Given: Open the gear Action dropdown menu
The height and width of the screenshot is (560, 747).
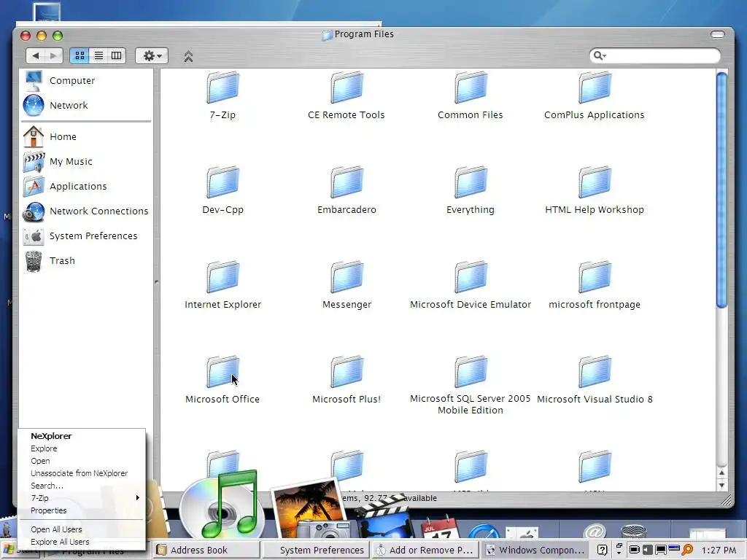Looking at the screenshot, I should click(152, 55).
